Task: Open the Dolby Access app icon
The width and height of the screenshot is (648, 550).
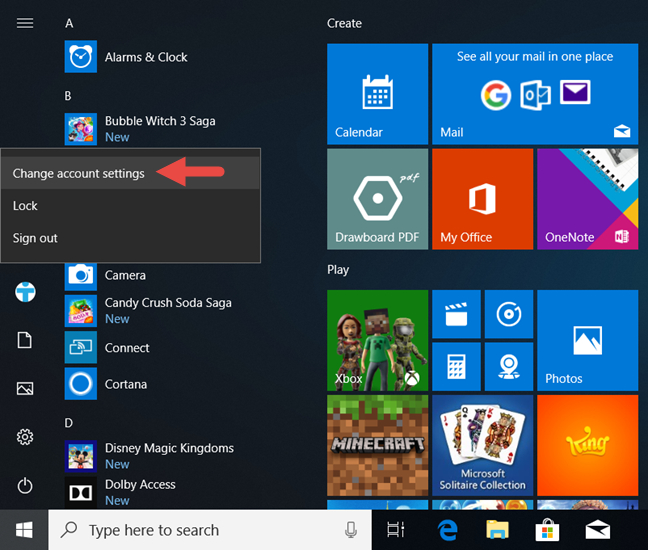Action: tap(81, 492)
